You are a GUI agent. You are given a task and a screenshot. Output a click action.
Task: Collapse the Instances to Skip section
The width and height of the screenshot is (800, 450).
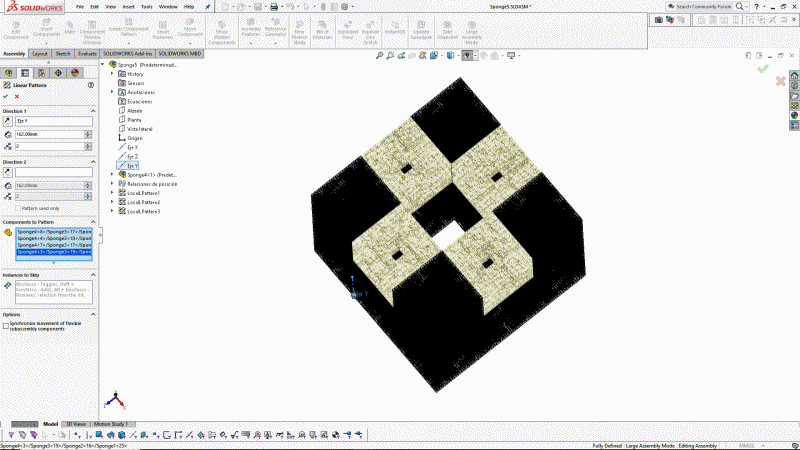point(93,273)
